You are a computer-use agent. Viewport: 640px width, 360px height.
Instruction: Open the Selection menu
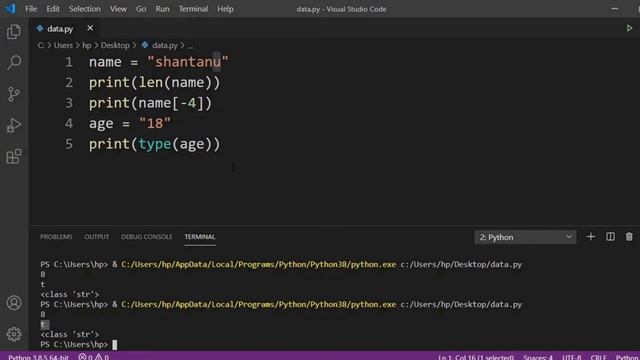click(x=84, y=9)
